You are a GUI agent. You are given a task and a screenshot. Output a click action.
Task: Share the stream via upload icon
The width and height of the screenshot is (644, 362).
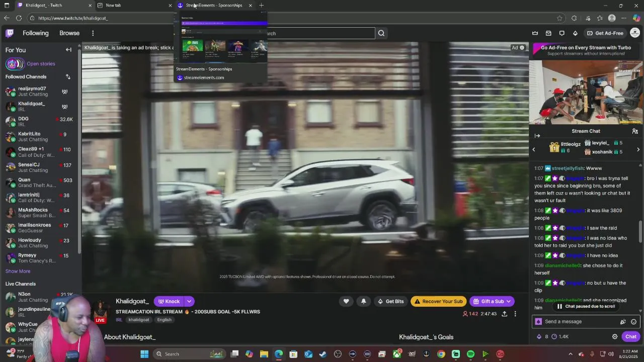(504, 314)
